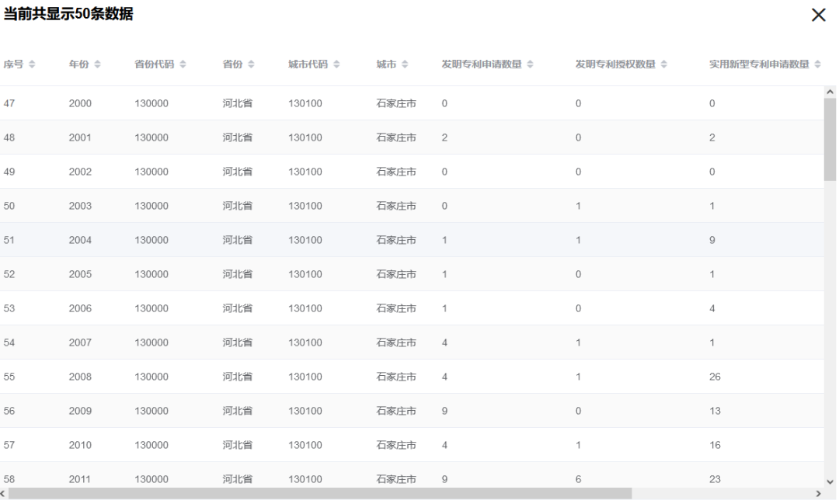Select row number 50 cell
The width and height of the screenshot is (839, 504).
coord(9,206)
